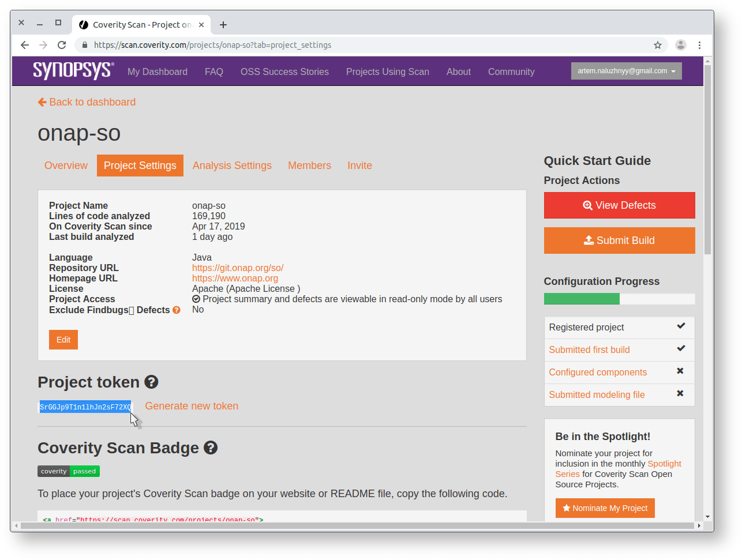Click the Registered project checkmark icon
The image size is (742, 560).
[681, 326]
